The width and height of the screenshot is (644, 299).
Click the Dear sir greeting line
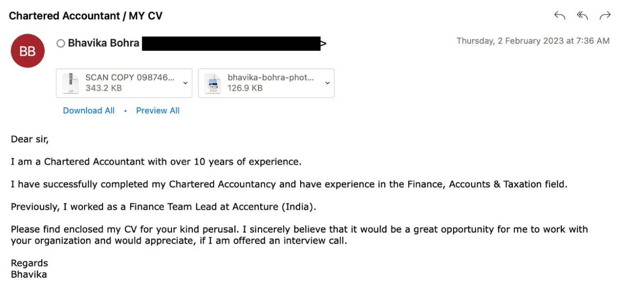click(x=30, y=139)
